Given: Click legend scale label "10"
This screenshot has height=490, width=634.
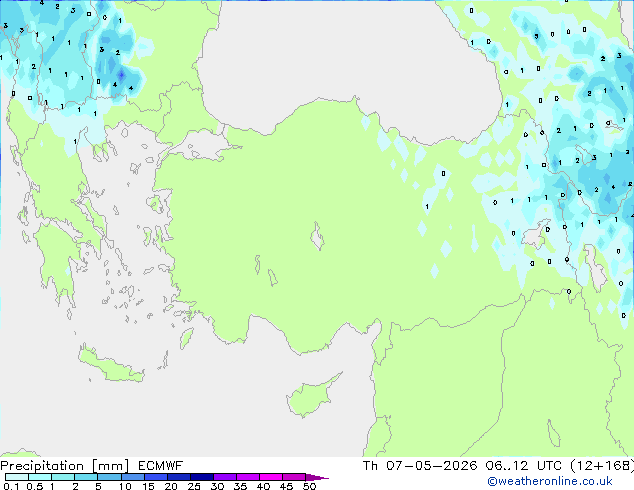Looking at the screenshot, I should [x=125, y=486].
